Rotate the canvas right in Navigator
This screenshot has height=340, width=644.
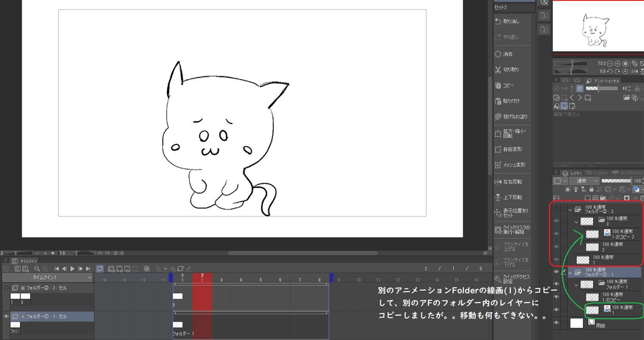(x=618, y=72)
